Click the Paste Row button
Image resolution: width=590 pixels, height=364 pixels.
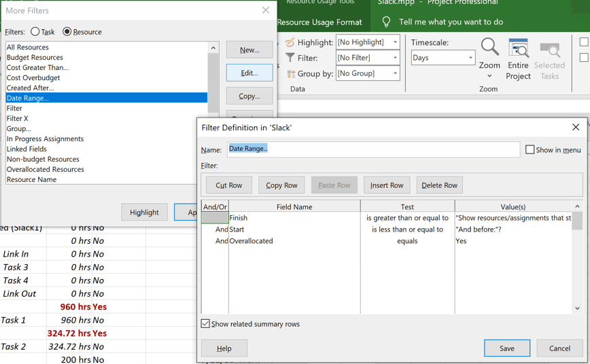coord(334,185)
